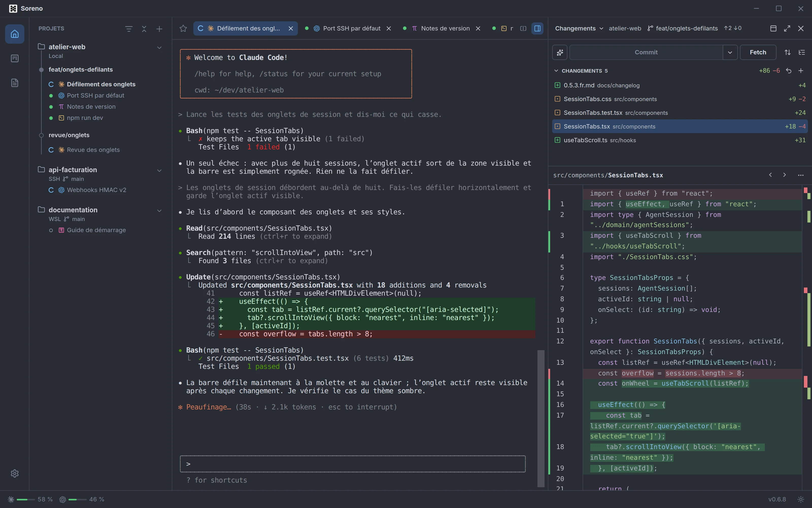The width and height of the screenshot is (812, 508).
Task: Focus the Claude Code prompt input
Action: pyautogui.click(x=353, y=464)
